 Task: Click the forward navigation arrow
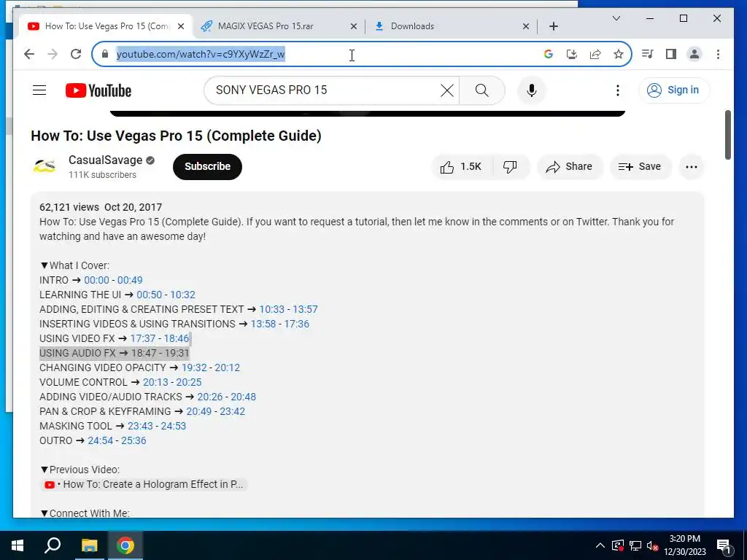tap(53, 54)
